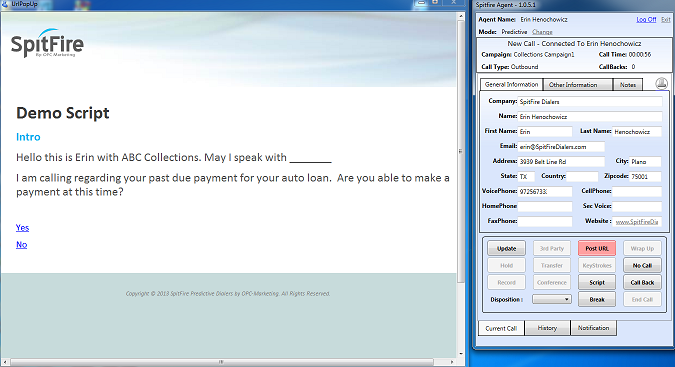The image size is (675, 367).
Task: Click the scroll-down arrow in script window
Action: coord(461,354)
